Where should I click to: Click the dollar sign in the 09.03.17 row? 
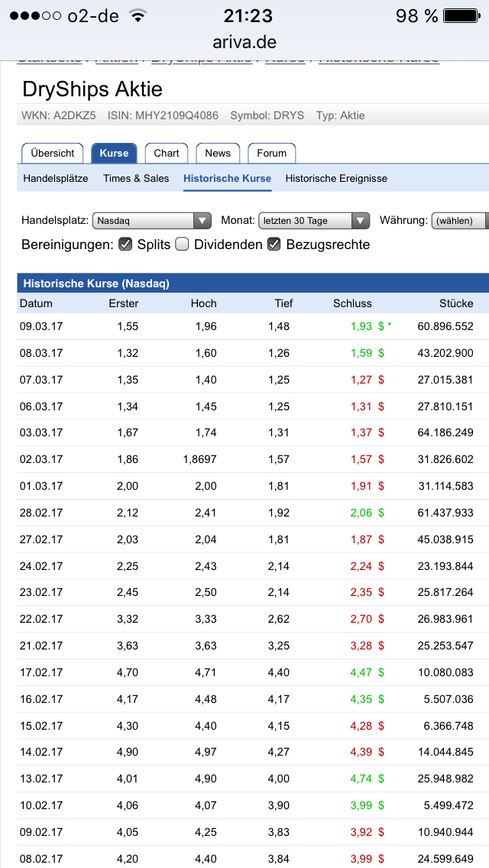381,326
